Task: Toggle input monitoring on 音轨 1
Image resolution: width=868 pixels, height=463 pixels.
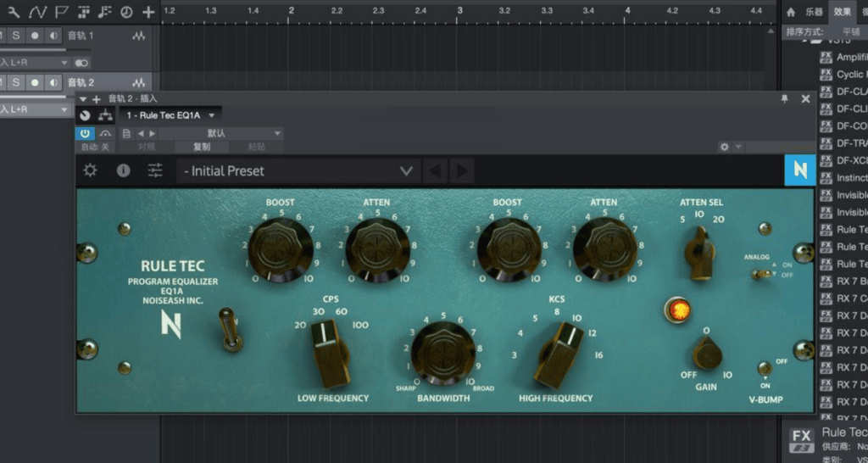Action: [53, 36]
